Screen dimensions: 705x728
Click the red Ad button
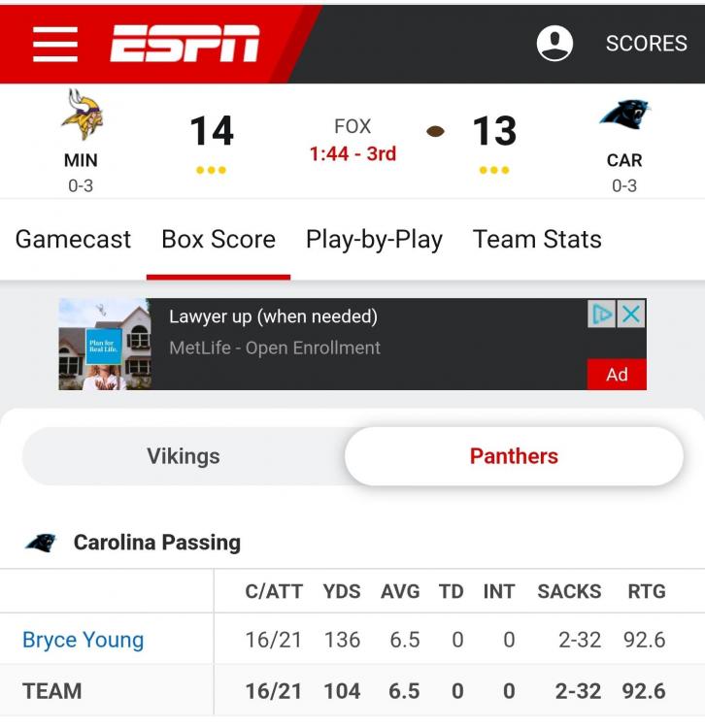tap(617, 375)
